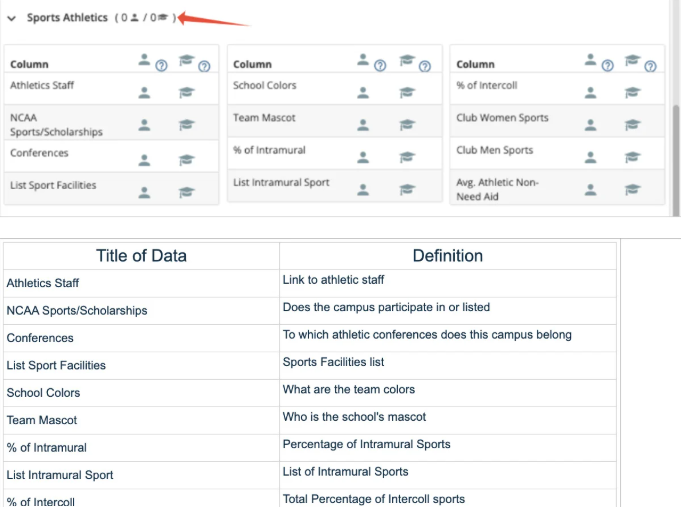Open help tooltip beside first panel's student header
Screen dimensions: 681x507
tap(160, 67)
